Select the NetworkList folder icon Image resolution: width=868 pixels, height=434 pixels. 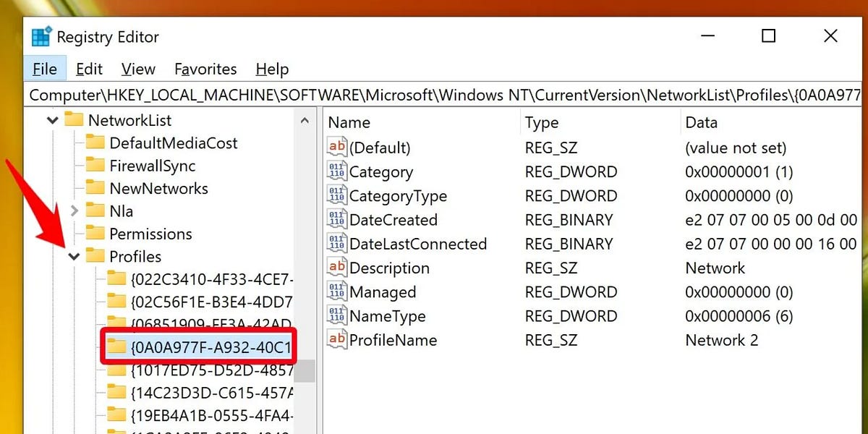pos(74,119)
